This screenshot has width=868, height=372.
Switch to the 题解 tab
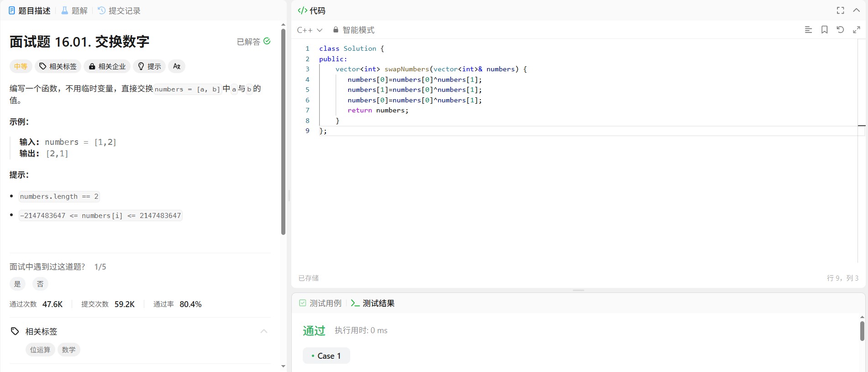click(74, 11)
